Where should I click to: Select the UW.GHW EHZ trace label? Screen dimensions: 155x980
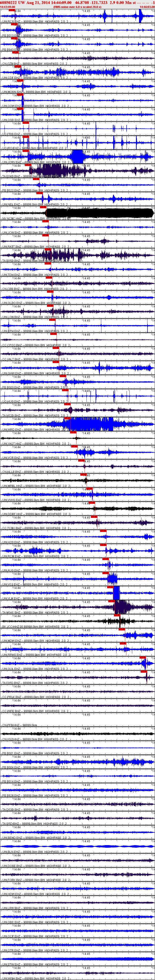point(35,374)
